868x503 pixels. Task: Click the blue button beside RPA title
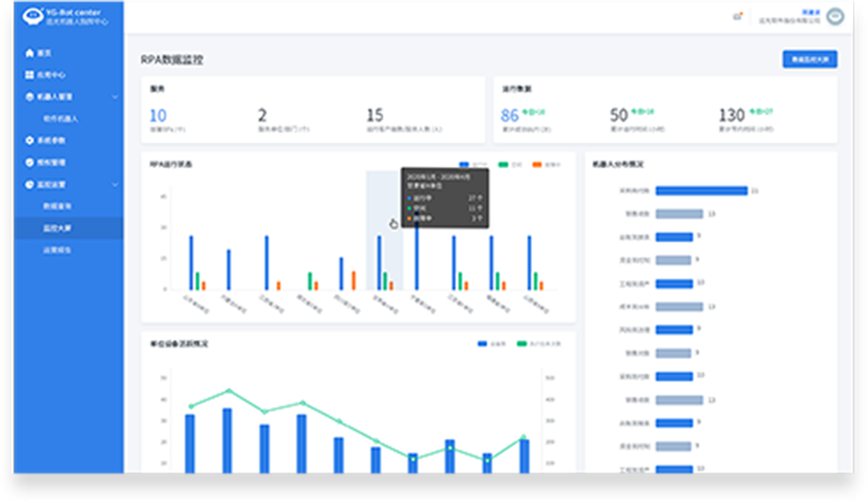[x=810, y=59]
